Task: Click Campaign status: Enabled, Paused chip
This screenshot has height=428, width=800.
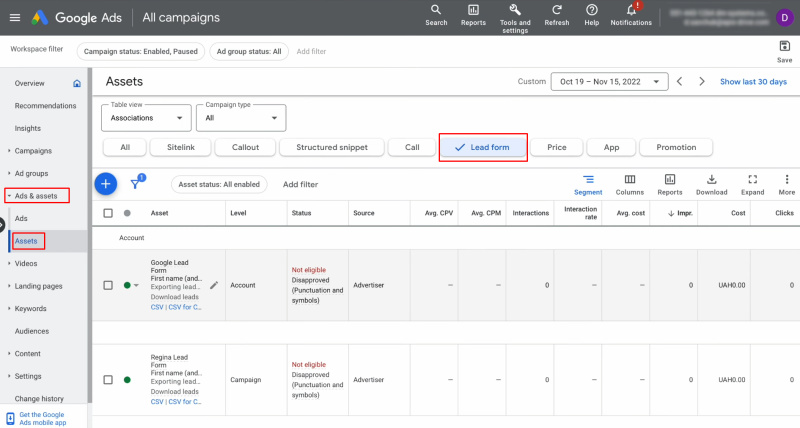Action: click(141, 52)
